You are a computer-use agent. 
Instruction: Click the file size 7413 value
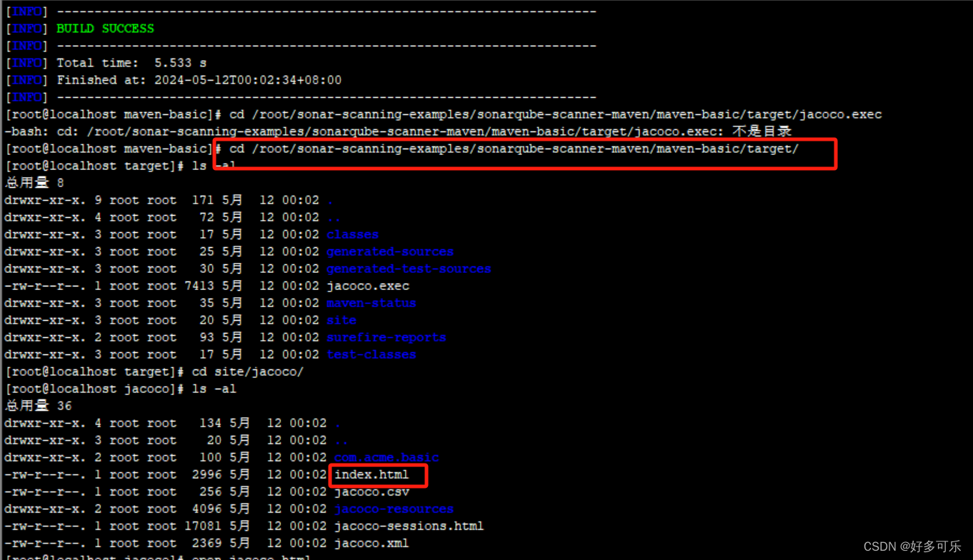coord(199,286)
